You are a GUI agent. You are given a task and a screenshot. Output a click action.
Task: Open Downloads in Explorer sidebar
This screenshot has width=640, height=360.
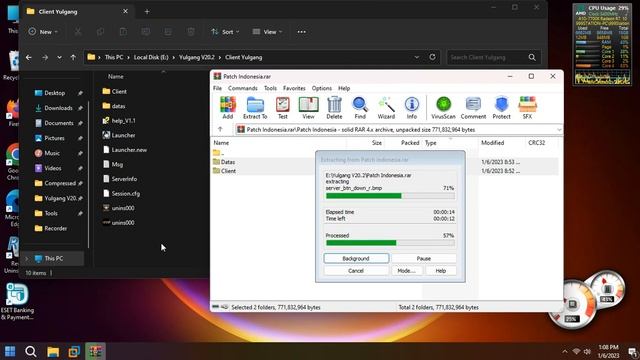pyautogui.click(x=58, y=108)
